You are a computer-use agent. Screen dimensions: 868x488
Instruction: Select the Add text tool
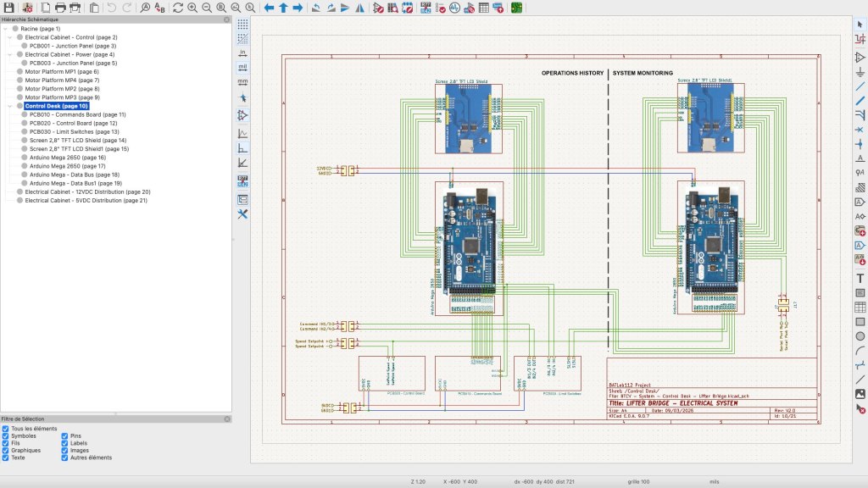pos(860,277)
